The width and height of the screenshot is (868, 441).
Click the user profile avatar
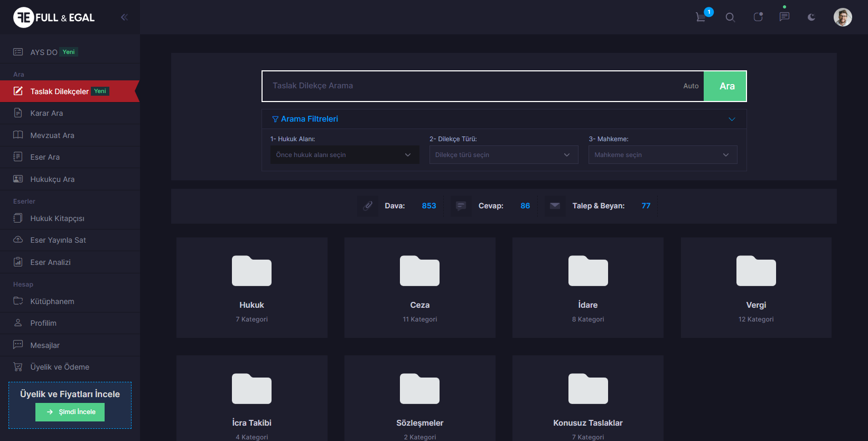842,17
